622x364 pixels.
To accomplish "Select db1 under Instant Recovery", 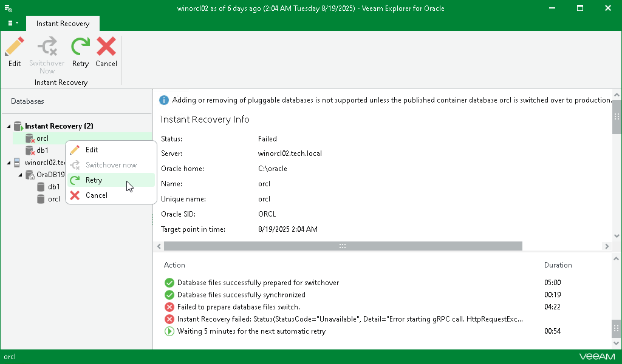I will [x=42, y=150].
